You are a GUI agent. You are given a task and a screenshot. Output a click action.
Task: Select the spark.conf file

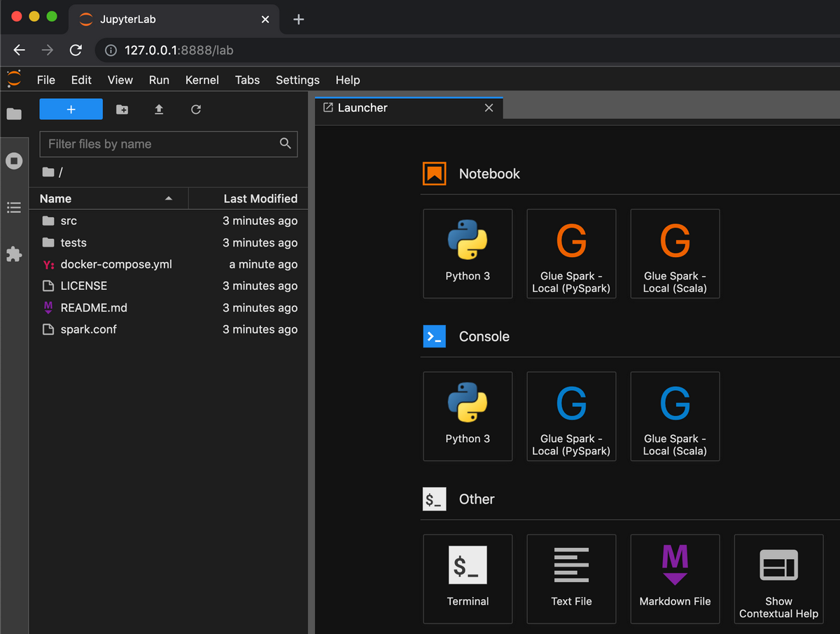pos(169,329)
